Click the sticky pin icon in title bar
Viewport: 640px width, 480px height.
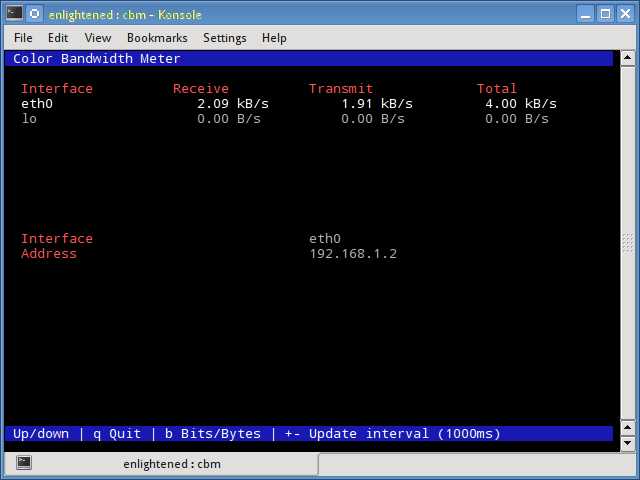[35, 14]
